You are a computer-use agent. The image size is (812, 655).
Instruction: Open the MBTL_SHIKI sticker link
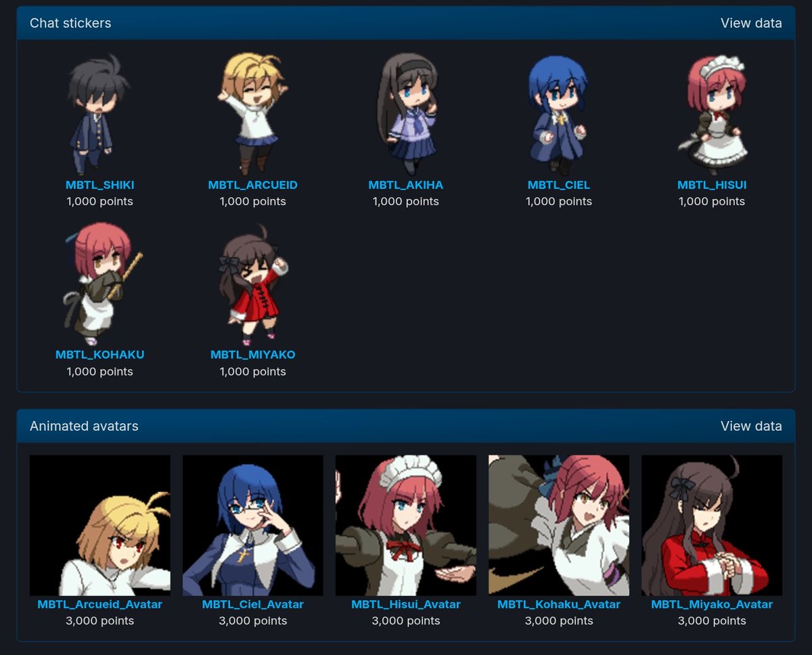100,185
